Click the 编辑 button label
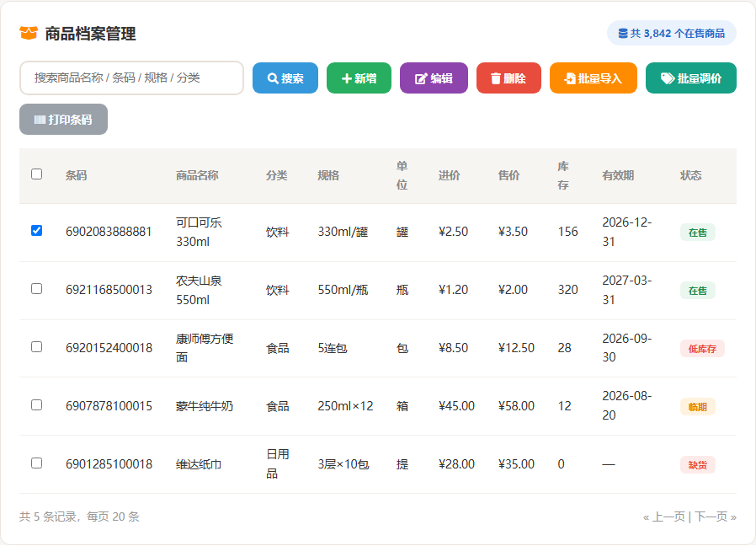This screenshot has height=546, width=756. 442,78
